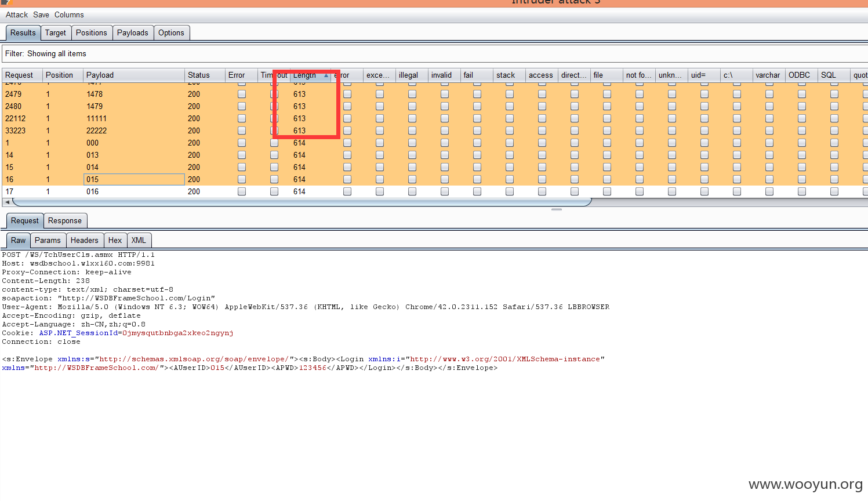Click the panel splitter handle
The height and width of the screenshot is (501, 868).
click(557, 209)
